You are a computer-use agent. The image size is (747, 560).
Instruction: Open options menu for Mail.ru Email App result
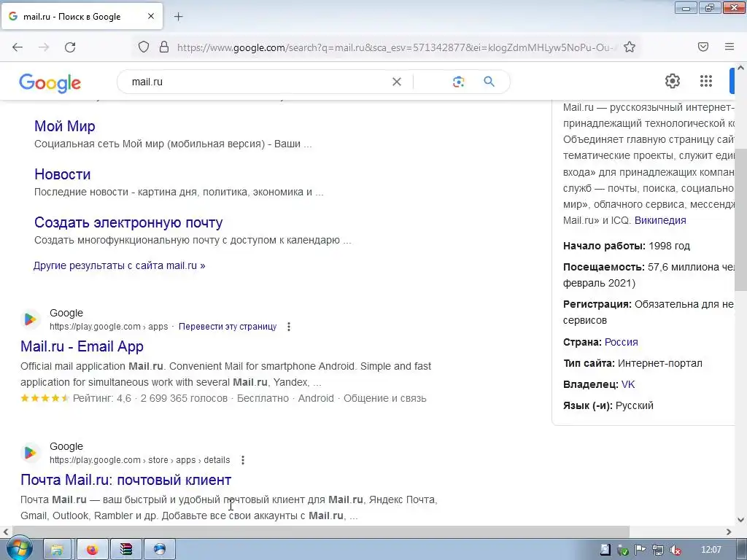289,327
